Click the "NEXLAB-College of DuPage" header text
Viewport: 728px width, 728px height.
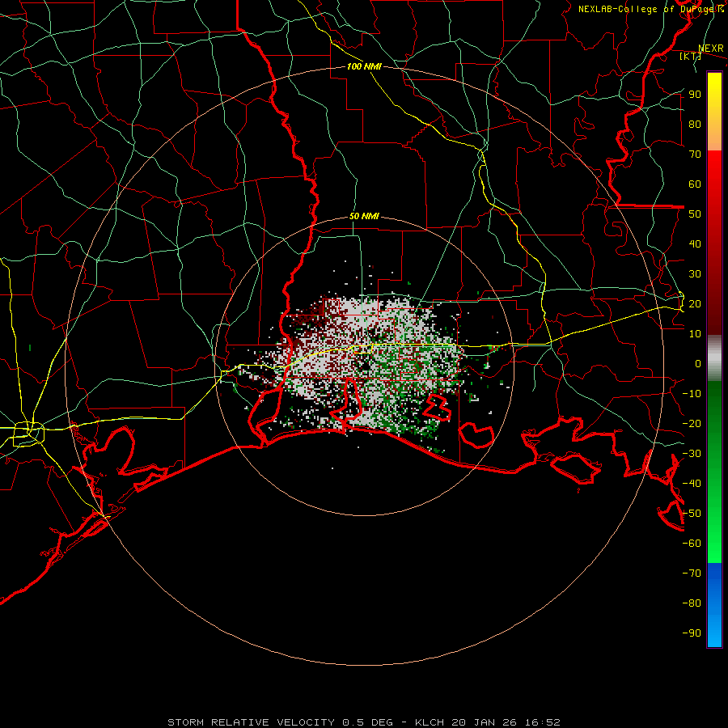point(647,9)
